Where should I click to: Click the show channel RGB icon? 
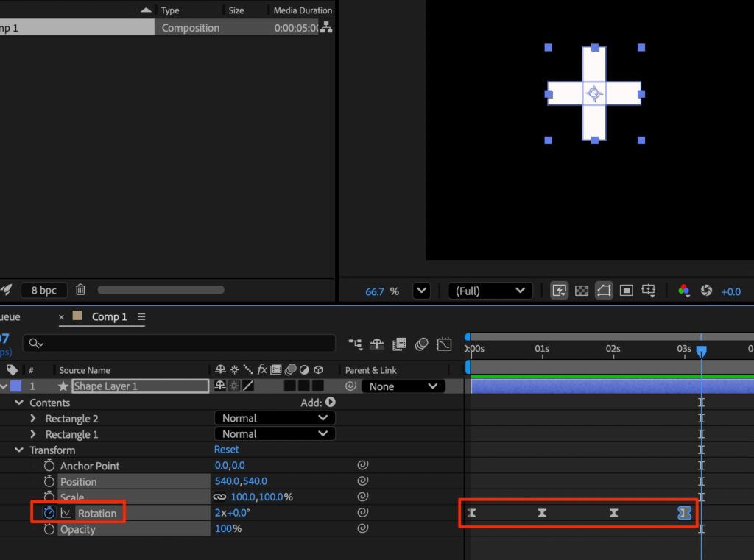pyautogui.click(x=683, y=291)
